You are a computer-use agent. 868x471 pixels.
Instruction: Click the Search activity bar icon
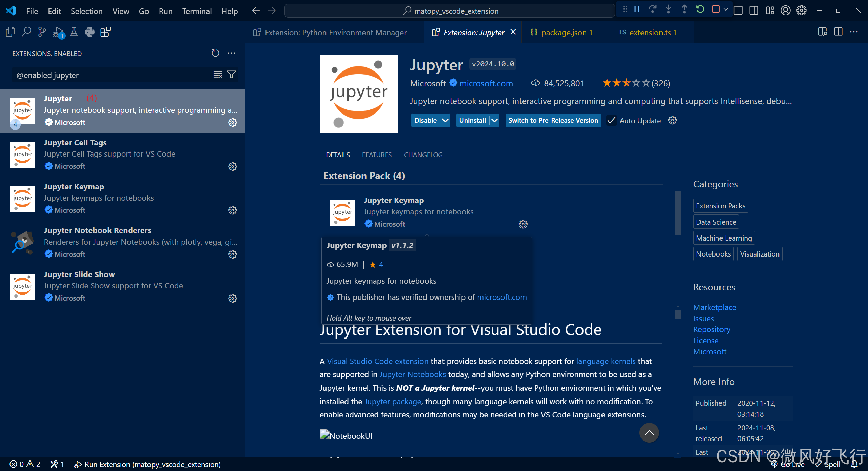26,32
